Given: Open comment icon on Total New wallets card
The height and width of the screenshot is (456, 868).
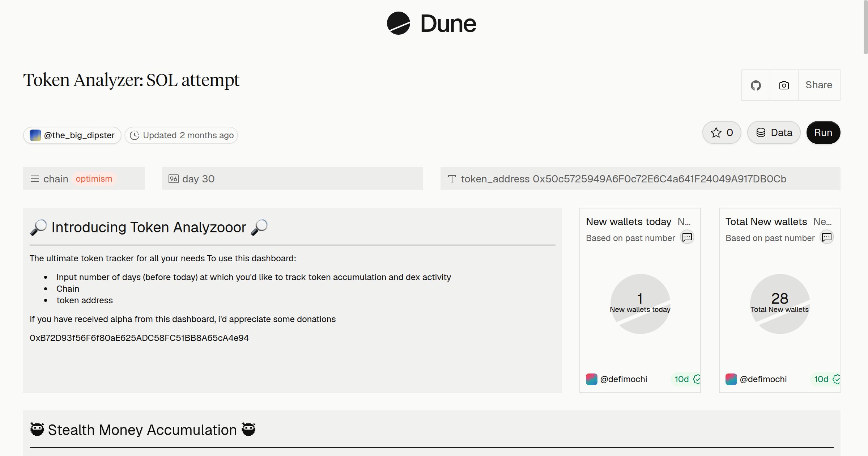Looking at the screenshot, I should (x=827, y=237).
